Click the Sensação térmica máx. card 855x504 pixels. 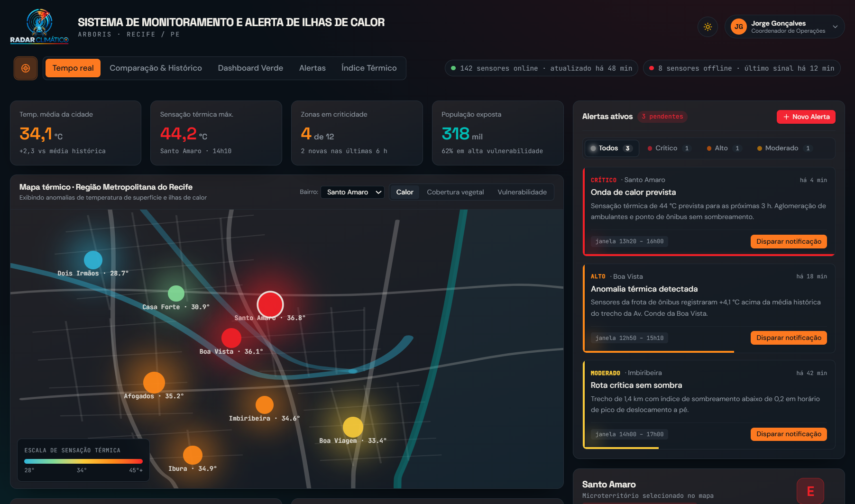216,133
